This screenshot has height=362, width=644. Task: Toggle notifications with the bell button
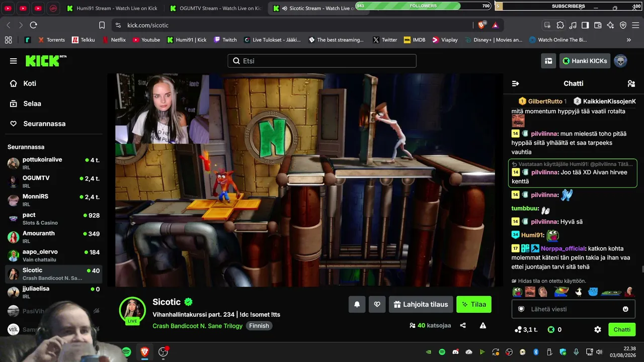point(357,304)
